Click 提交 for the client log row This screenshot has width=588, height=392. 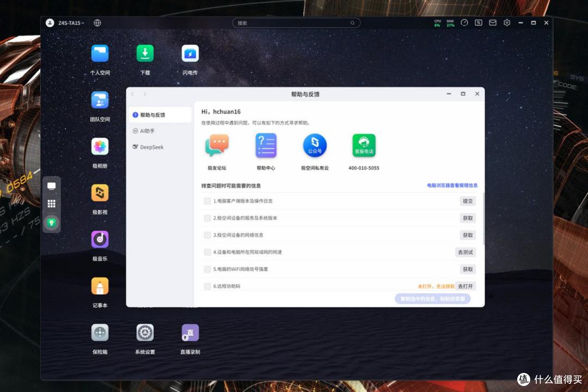tap(468, 201)
